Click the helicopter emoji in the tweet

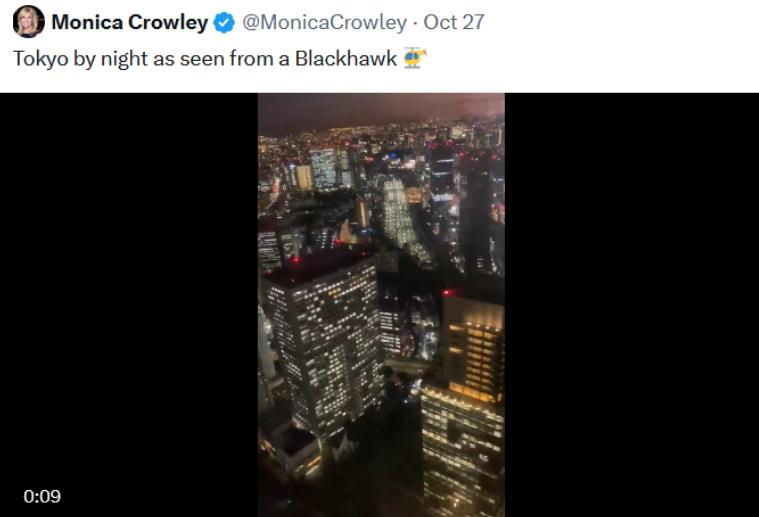coord(414,58)
